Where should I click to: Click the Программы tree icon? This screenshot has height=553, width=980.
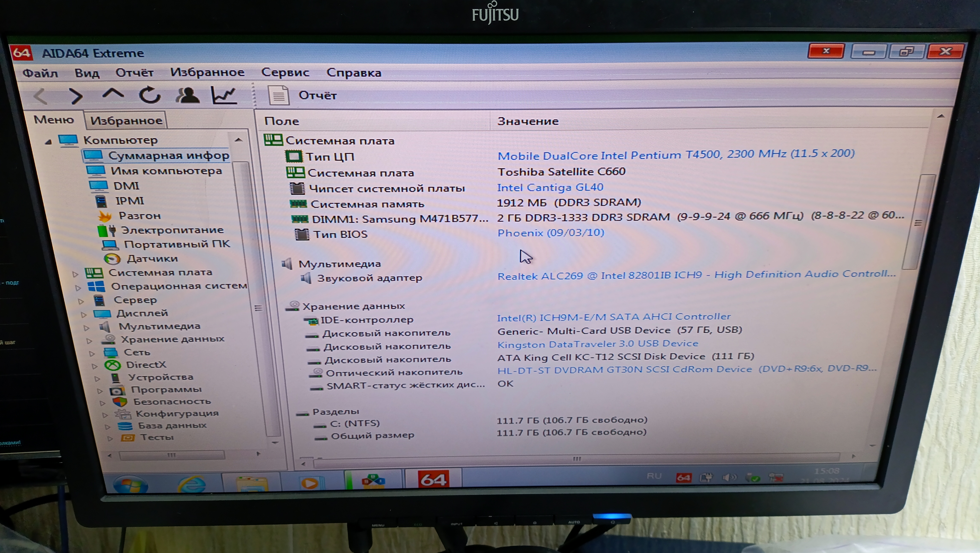click(117, 390)
